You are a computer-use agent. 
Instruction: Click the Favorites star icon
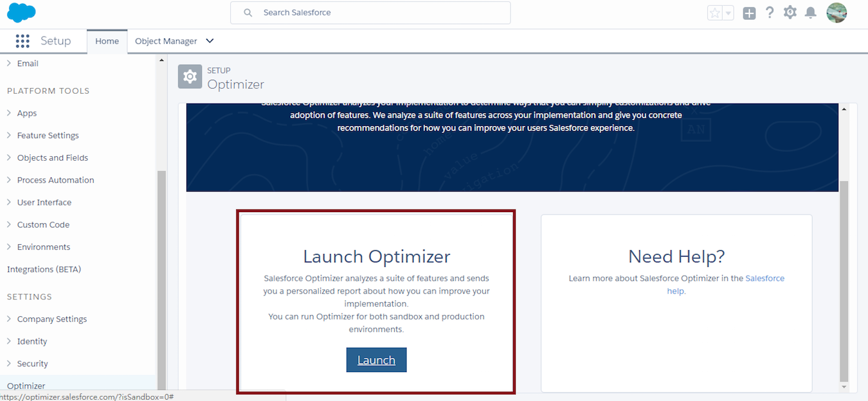point(715,13)
